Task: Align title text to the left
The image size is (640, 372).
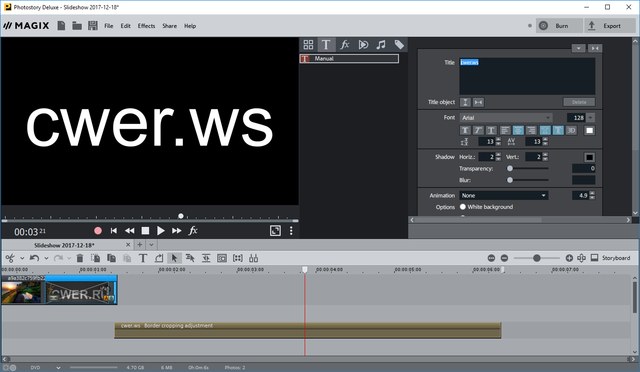Action: [505, 130]
